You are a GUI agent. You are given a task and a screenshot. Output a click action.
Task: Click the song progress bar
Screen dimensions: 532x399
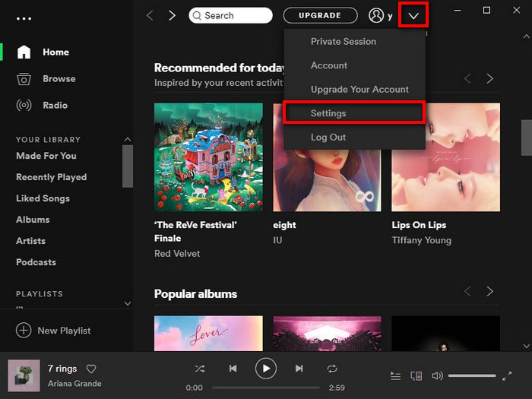coord(266,388)
